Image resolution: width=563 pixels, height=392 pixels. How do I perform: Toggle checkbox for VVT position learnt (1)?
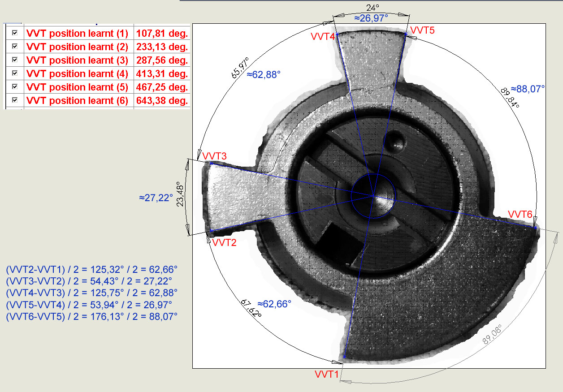tap(15, 33)
